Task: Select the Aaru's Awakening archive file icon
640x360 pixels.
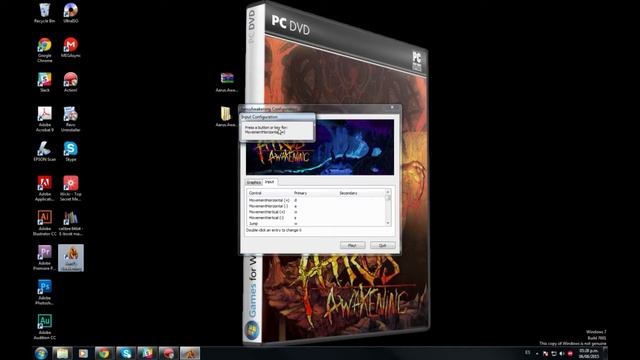Action: tap(227, 82)
